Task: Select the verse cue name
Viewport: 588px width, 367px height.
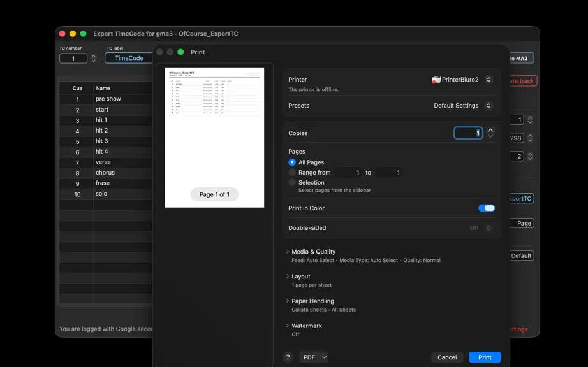Action: (x=103, y=162)
